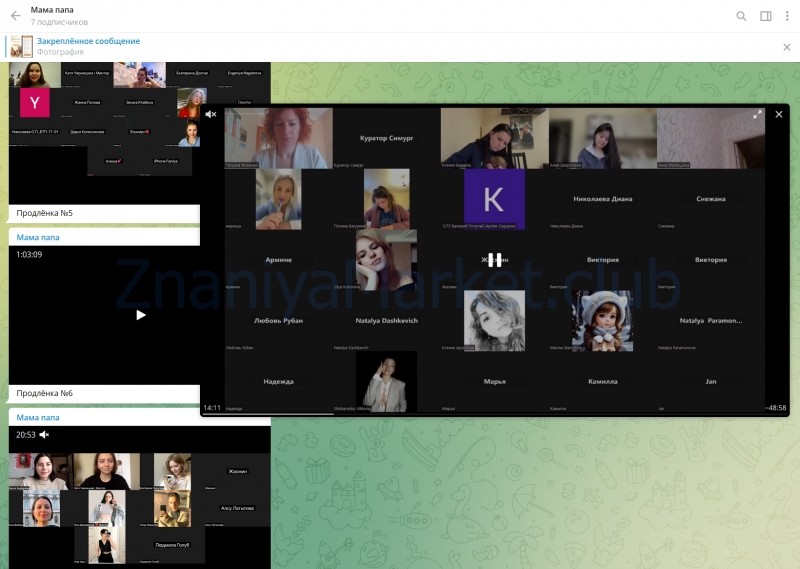Dismiss the pinned message bar
This screenshot has width=800, height=569.
(786, 47)
